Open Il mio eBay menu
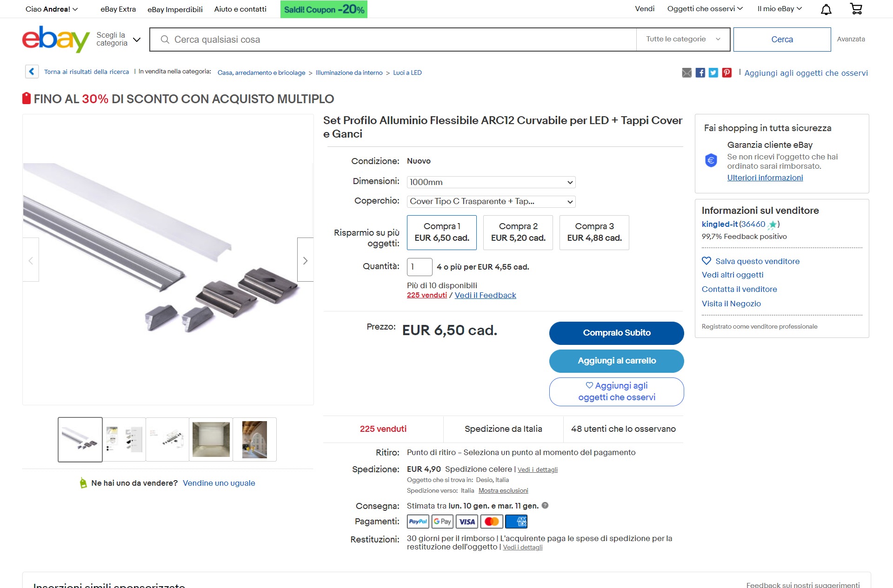The image size is (893, 588). (780, 9)
